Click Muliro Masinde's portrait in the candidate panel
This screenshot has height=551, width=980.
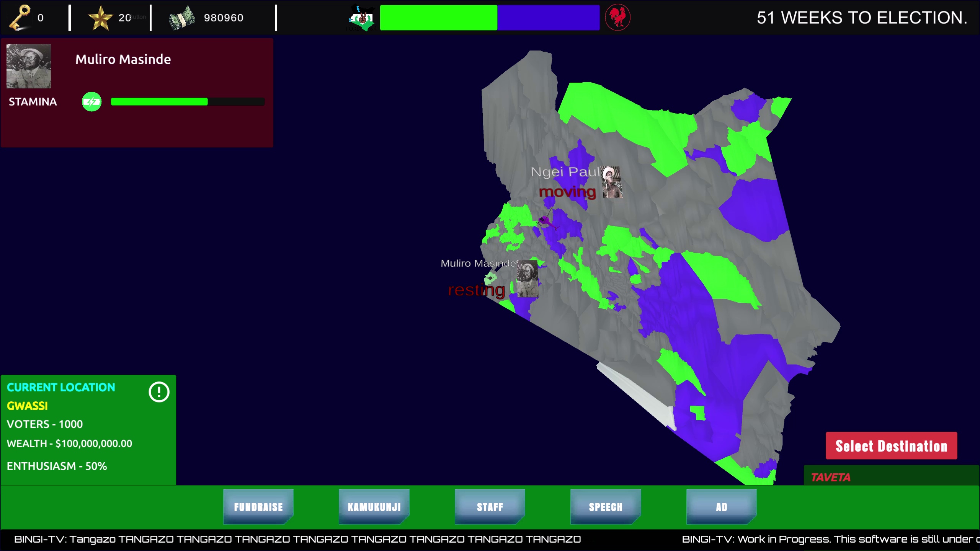[x=29, y=66]
